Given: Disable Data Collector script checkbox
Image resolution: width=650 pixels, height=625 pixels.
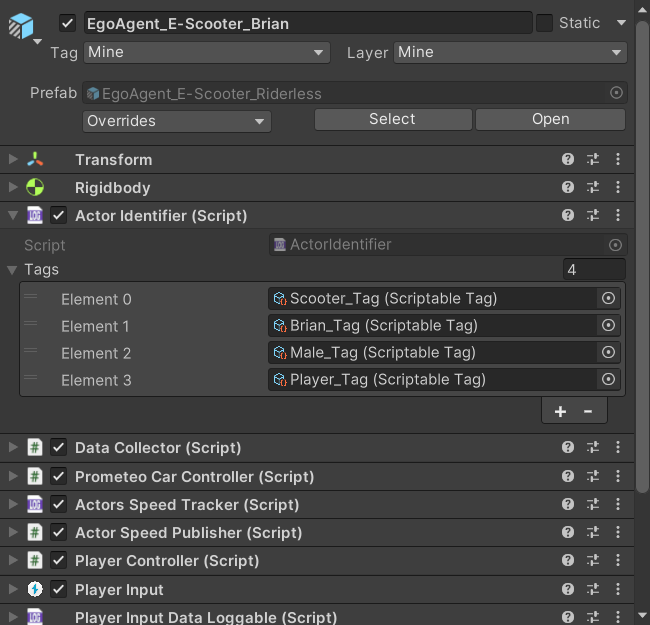Looking at the screenshot, I should click(58, 448).
